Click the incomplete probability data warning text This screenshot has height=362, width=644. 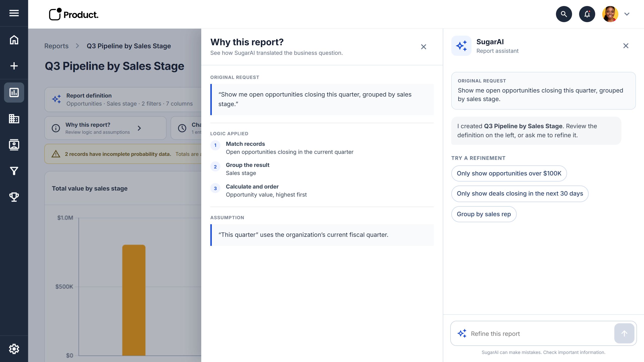pyautogui.click(x=118, y=154)
